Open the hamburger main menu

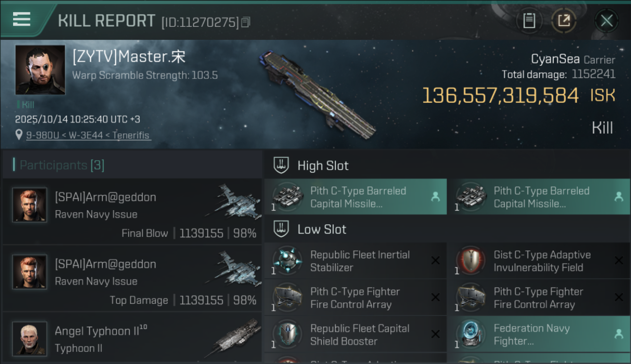pyautogui.click(x=22, y=19)
